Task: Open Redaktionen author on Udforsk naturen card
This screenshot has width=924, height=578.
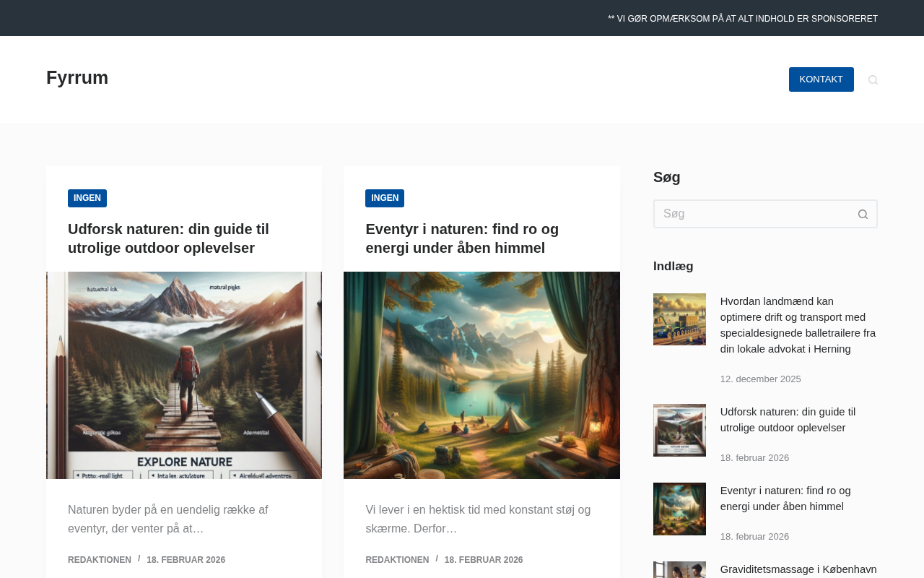Action: pos(100,560)
